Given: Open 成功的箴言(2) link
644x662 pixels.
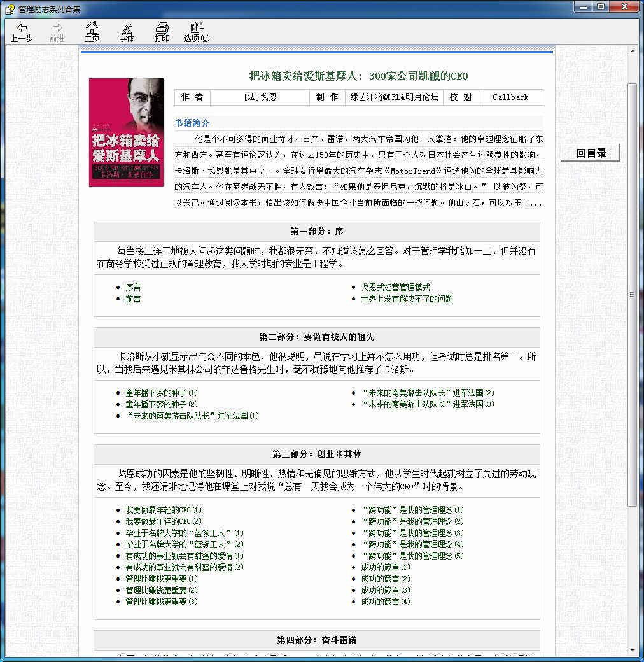Looking at the screenshot, I should 386,579.
